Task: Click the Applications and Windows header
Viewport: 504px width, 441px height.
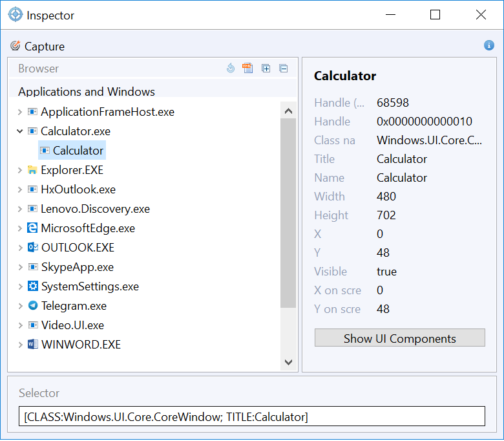Action: coord(87,92)
